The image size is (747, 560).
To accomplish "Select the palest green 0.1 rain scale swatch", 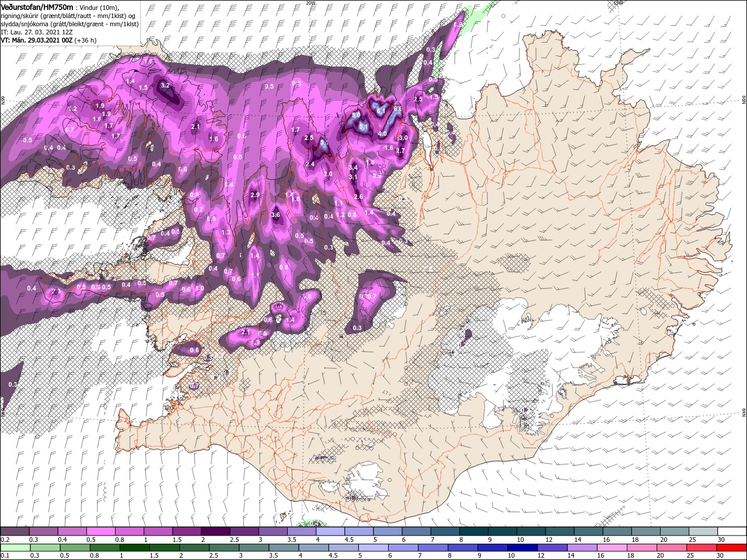I will point(15,548).
